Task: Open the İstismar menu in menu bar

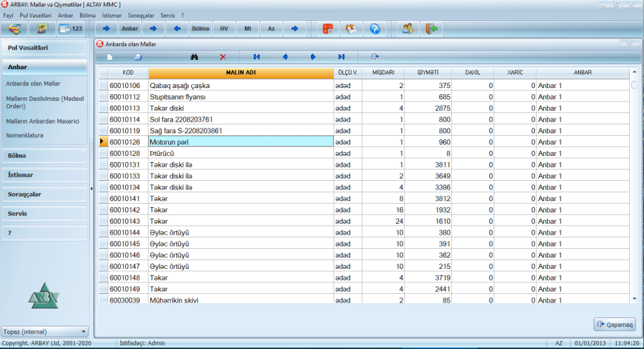Action: tap(112, 15)
